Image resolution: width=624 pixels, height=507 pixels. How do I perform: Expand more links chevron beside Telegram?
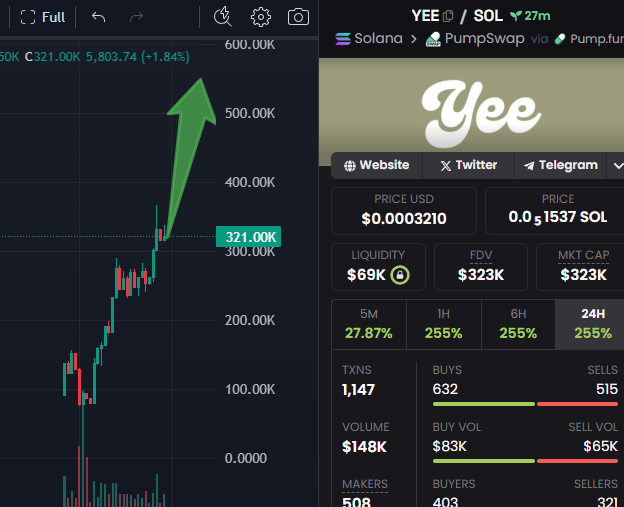[616, 166]
